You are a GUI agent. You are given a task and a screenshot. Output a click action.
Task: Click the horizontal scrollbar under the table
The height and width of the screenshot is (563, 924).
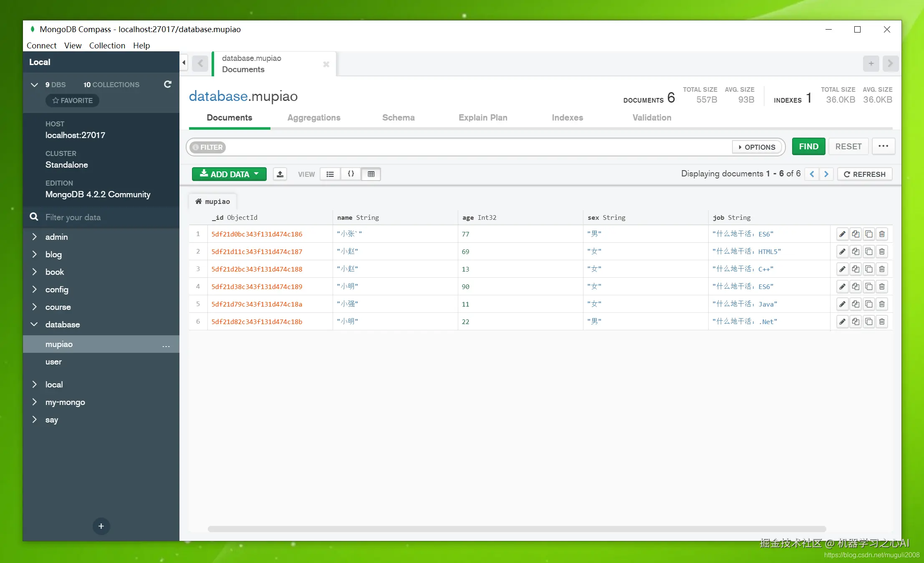(x=517, y=529)
